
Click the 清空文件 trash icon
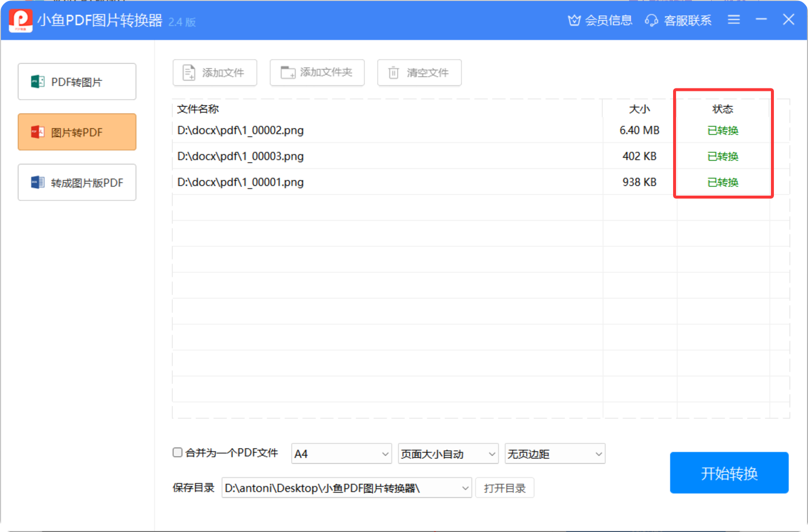click(393, 73)
